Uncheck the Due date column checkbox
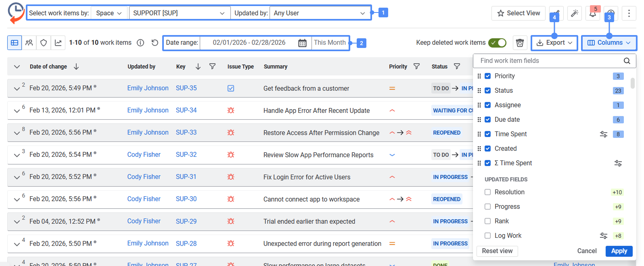The image size is (644, 266). click(487, 120)
